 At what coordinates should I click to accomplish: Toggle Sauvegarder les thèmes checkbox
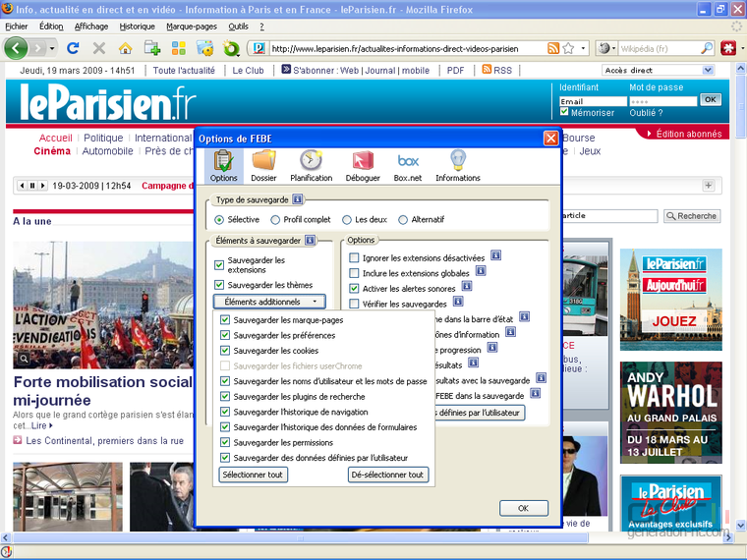coord(219,285)
